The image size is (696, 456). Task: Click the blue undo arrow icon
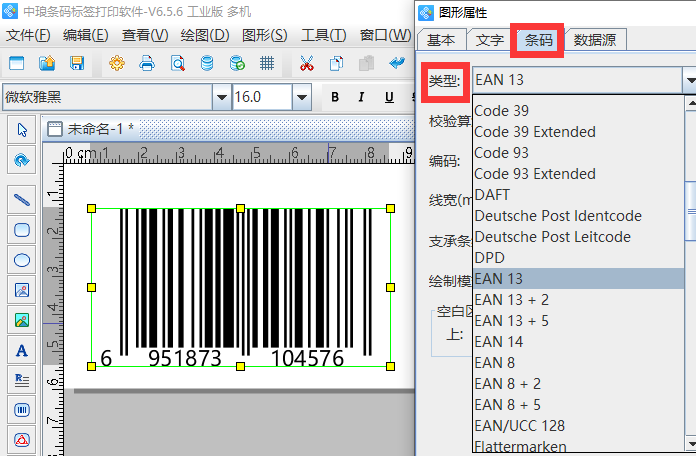[397, 63]
